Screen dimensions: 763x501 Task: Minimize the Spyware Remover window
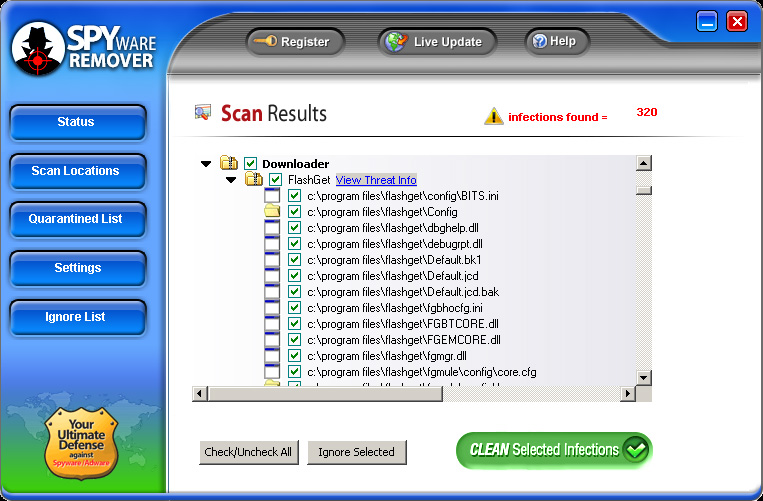tap(707, 22)
